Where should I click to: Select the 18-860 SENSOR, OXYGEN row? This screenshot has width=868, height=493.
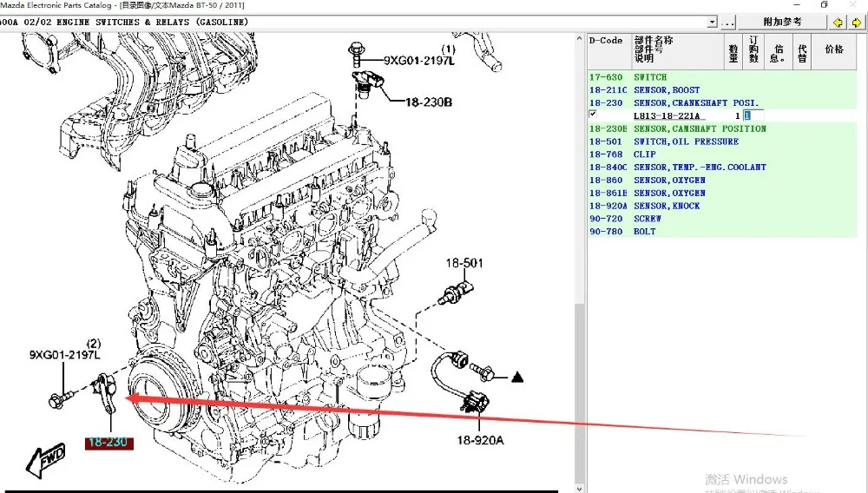(722, 180)
